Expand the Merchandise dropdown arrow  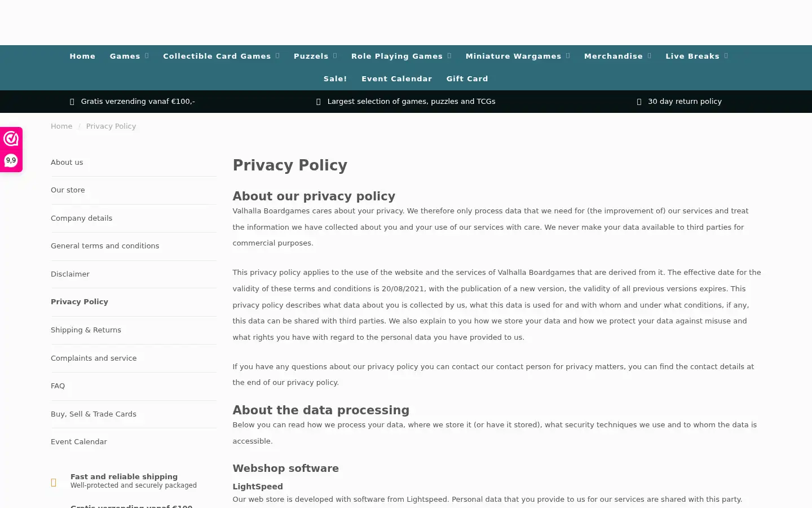[650, 56]
